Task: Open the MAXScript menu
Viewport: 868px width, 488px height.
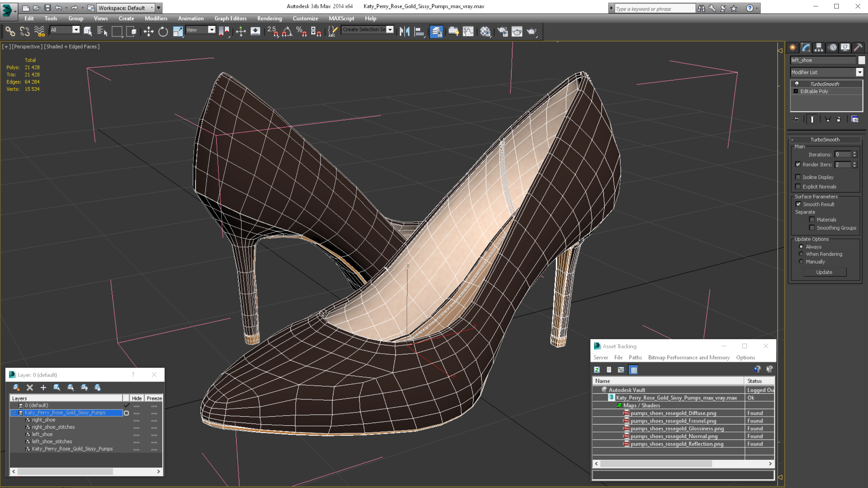Action: 341,18
